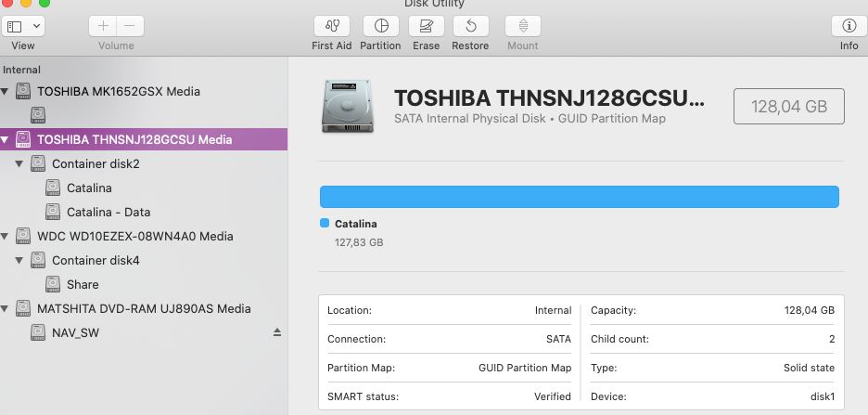Click the Container disk2 icon
Image resolution: width=868 pixels, height=415 pixels.
click(38, 163)
